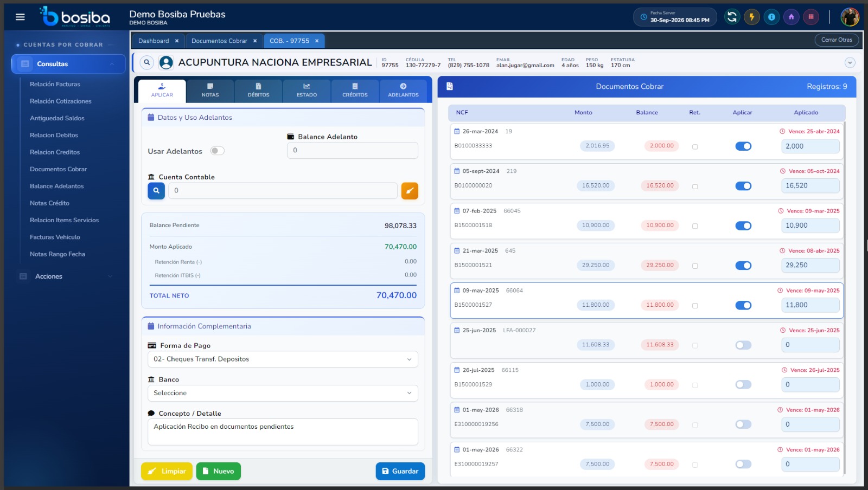The width and height of the screenshot is (868, 490).
Task: Close the Dashboard tab
Action: click(177, 41)
